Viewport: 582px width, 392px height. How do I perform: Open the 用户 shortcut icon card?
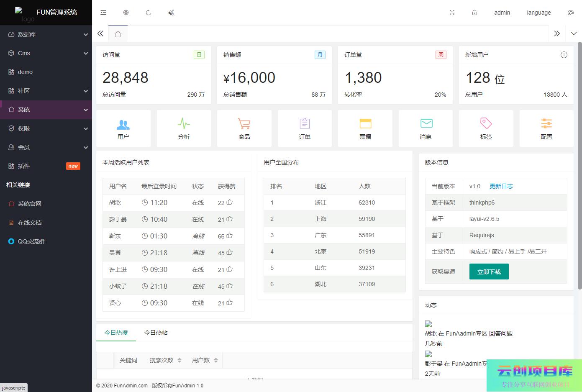click(x=123, y=128)
